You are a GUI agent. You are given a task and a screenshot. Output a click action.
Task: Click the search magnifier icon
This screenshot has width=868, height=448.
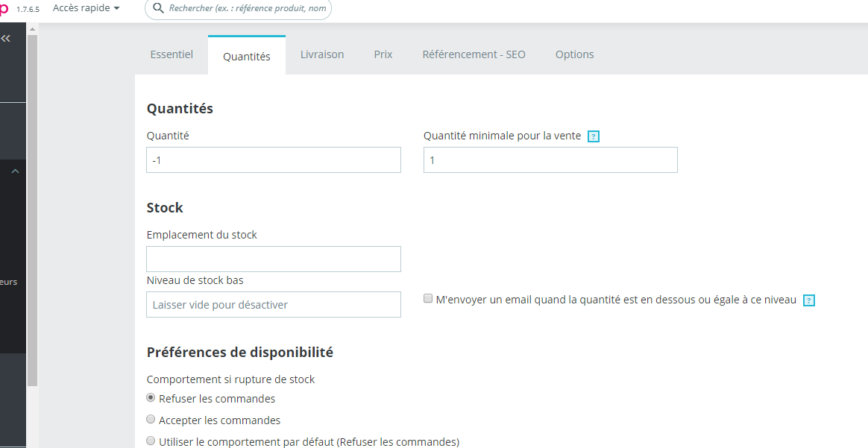(x=158, y=8)
